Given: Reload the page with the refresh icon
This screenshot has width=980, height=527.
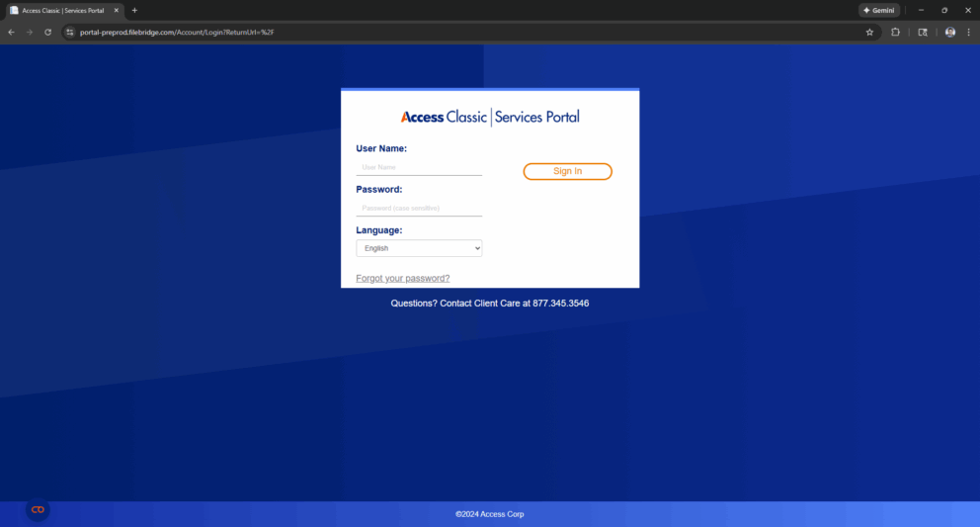Looking at the screenshot, I should [47, 32].
